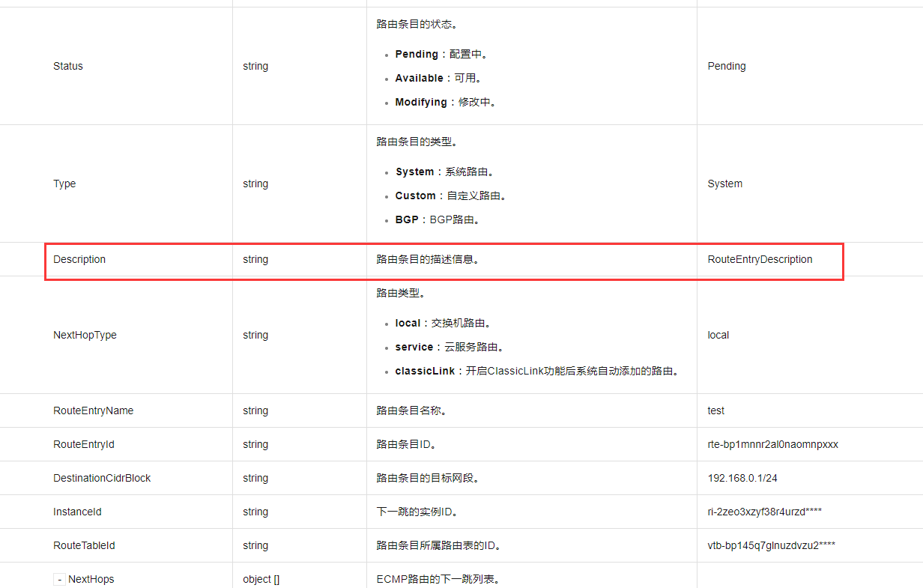
Task: Collapse the NextHops row expander
Action: [59, 579]
